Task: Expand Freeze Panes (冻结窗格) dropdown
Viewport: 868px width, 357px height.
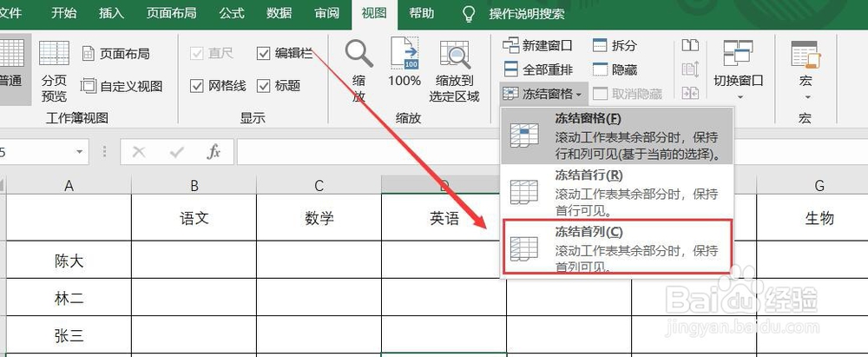Action: coord(542,94)
